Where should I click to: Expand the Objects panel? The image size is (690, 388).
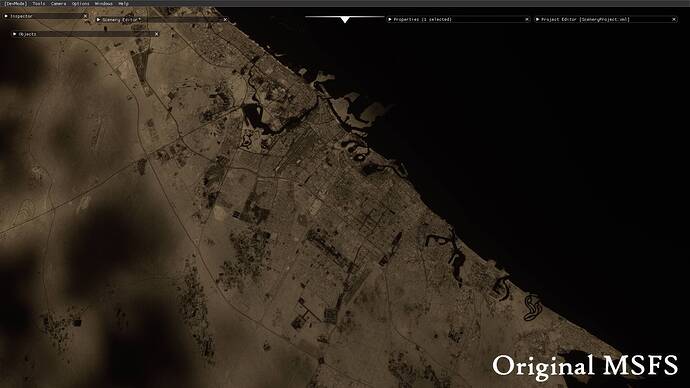pyautogui.click(x=15, y=34)
